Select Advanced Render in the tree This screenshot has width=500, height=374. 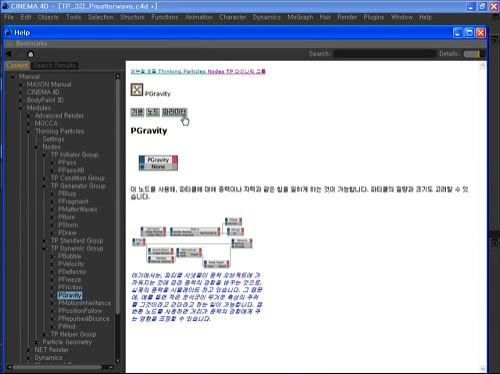coord(59,116)
